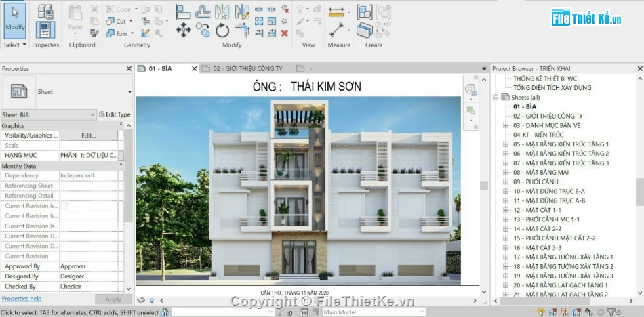Pick Trim/Extend Multiple Elements tool
This screenshot has height=317, width=644.
(x=271, y=33)
